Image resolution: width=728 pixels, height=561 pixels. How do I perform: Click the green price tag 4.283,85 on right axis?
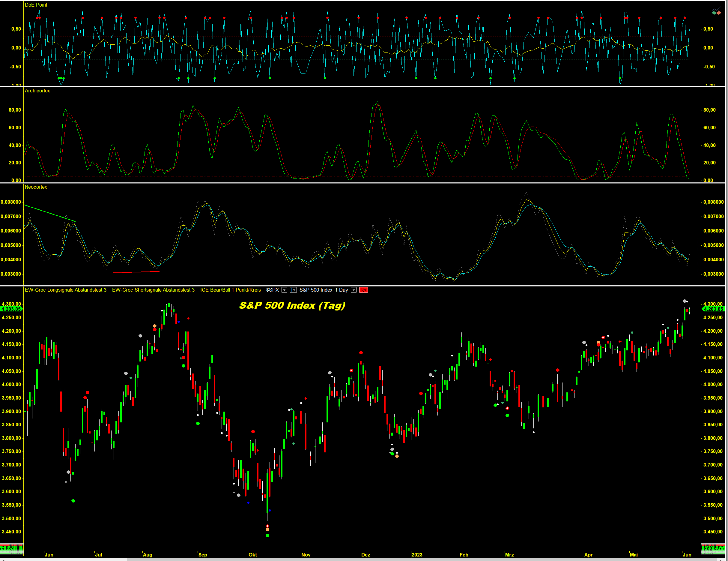point(713,309)
